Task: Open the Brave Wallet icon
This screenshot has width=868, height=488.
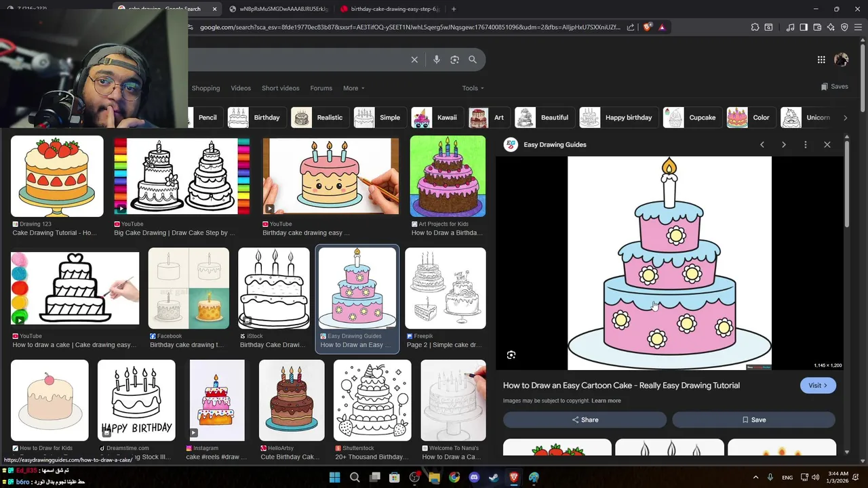Action: click(817, 27)
